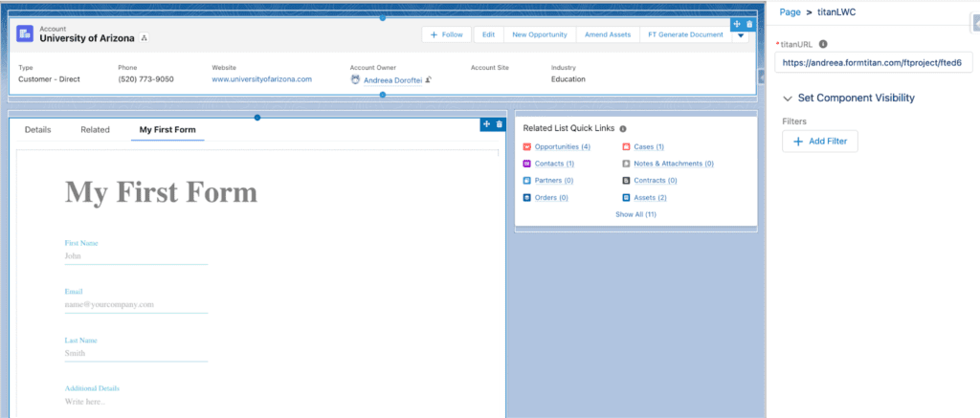Click the properties panel collapse arrow icon
This screenshot has height=418, width=980.
click(x=975, y=23)
